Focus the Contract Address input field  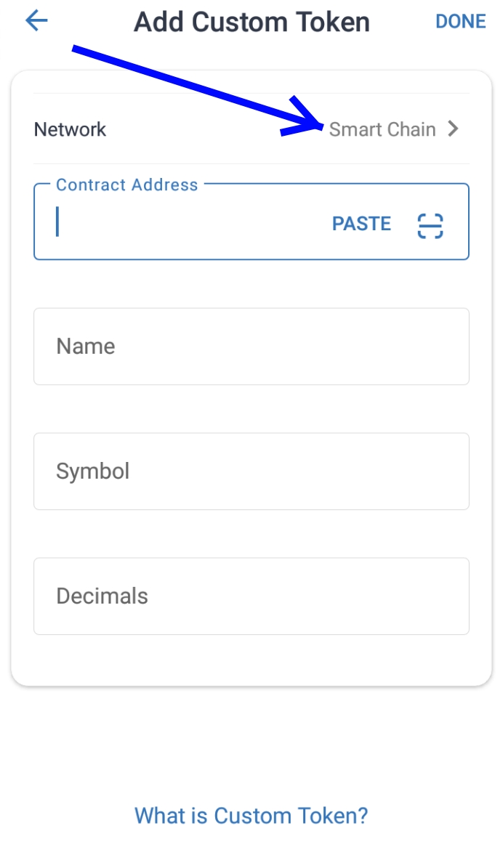coord(189,224)
